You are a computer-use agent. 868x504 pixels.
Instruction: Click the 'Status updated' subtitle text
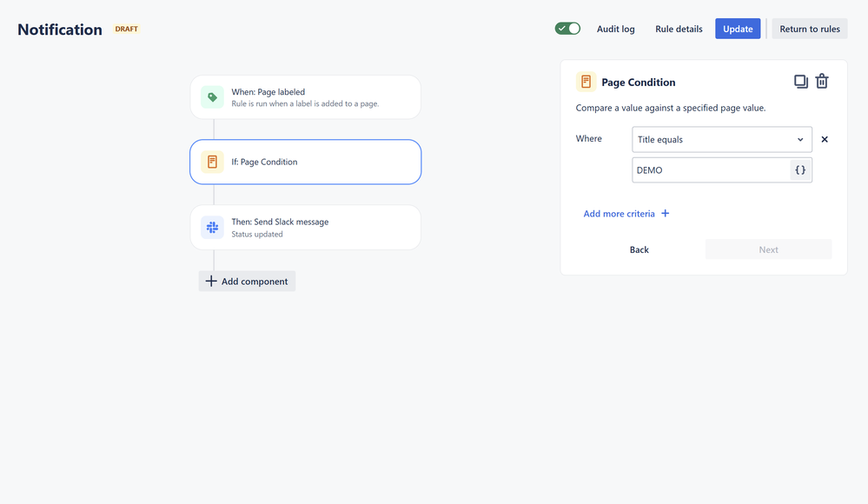(257, 235)
